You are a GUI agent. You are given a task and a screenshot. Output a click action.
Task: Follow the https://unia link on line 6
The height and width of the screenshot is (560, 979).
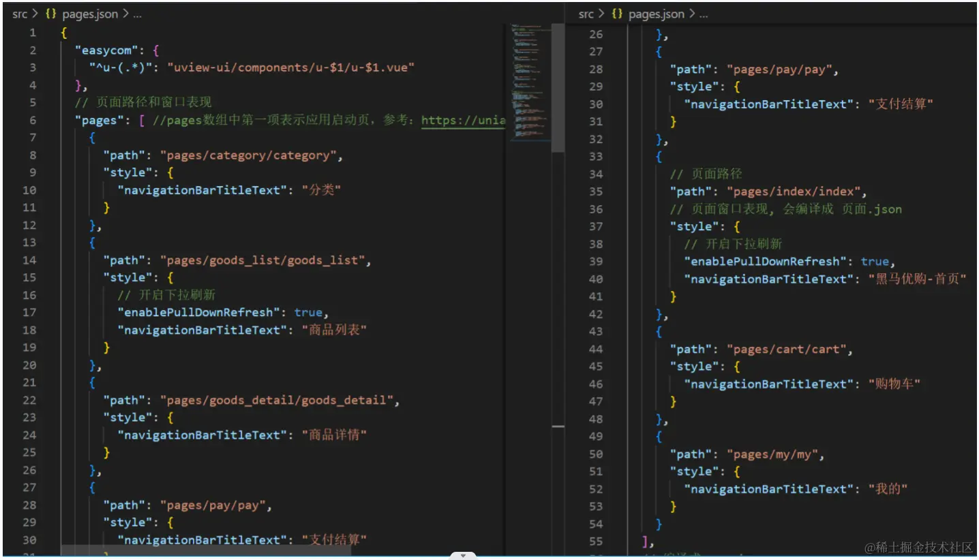[x=464, y=121]
